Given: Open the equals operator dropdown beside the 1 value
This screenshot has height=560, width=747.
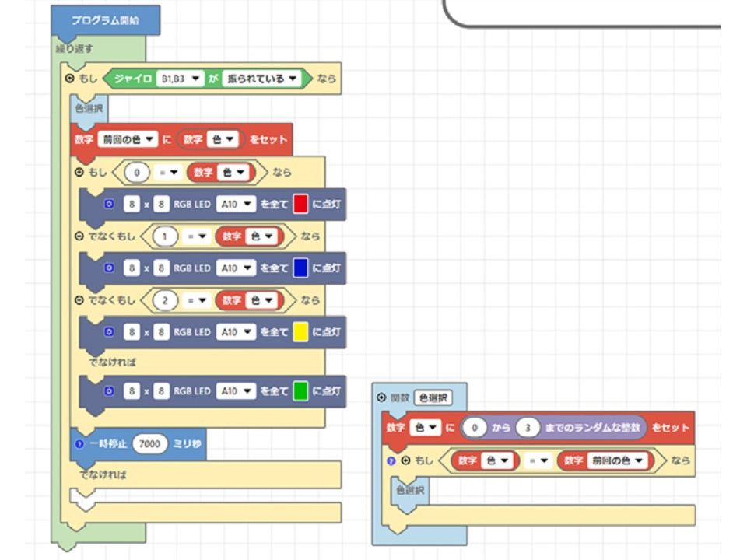Looking at the screenshot, I should tap(197, 236).
